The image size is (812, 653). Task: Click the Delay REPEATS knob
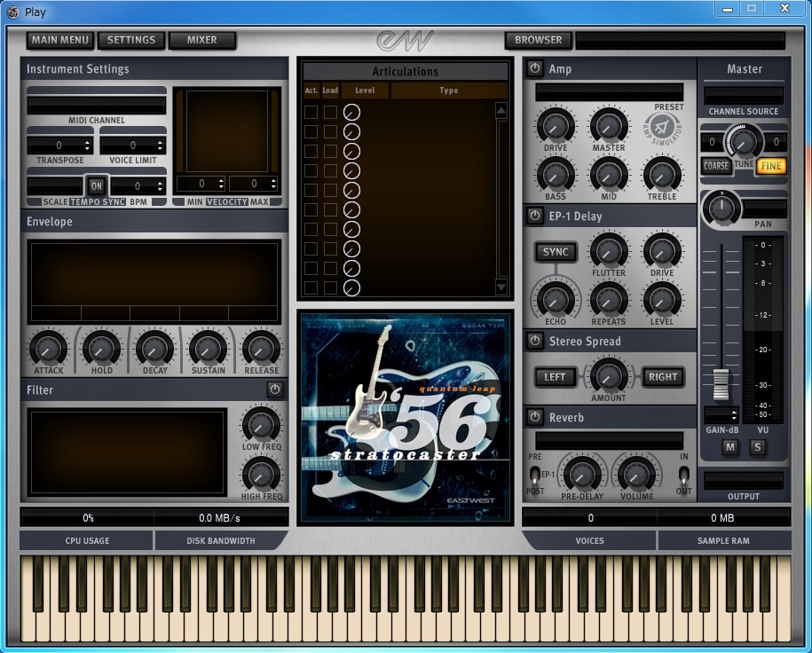coord(609,300)
